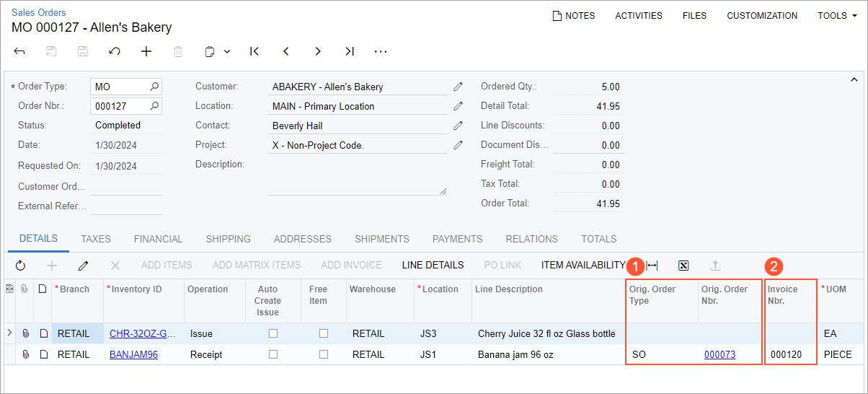Image resolution: width=868 pixels, height=394 pixels.
Task: Click the Order Nbr. input field
Action: (120, 106)
